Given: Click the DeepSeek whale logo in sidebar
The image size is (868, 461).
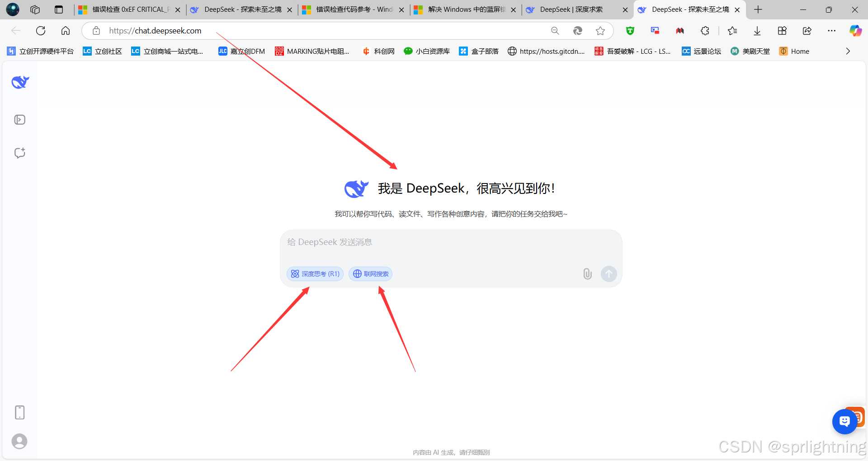Looking at the screenshot, I should pyautogui.click(x=20, y=82).
